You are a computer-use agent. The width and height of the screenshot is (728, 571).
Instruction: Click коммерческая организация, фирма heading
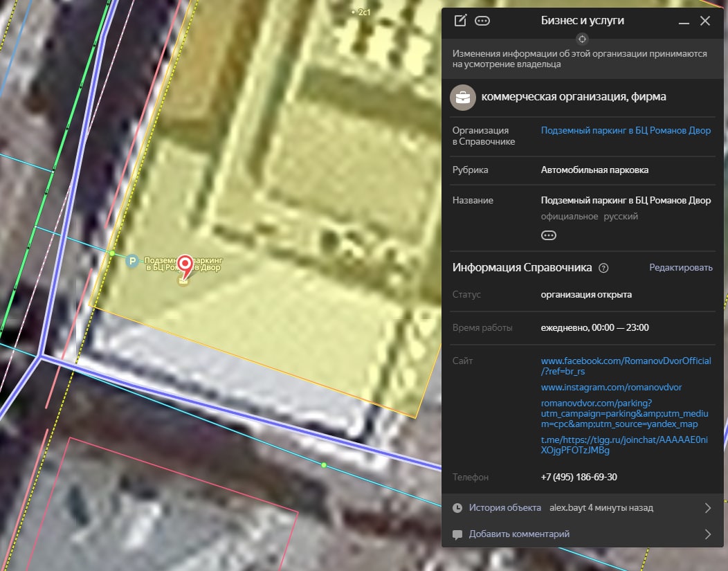pos(574,97)
